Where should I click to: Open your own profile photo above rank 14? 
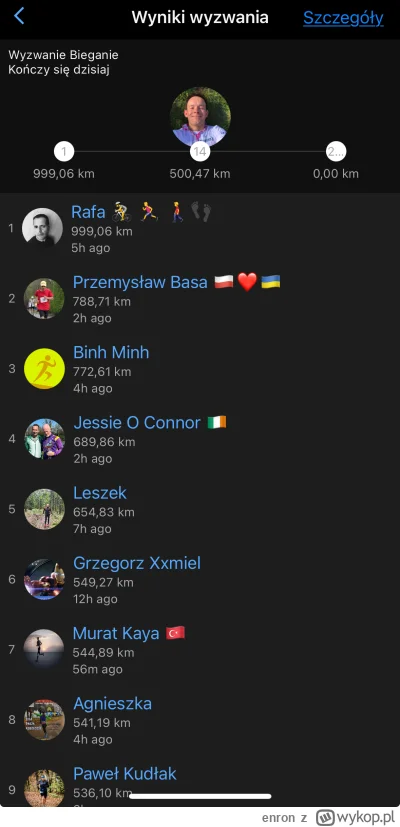point(200,117)
